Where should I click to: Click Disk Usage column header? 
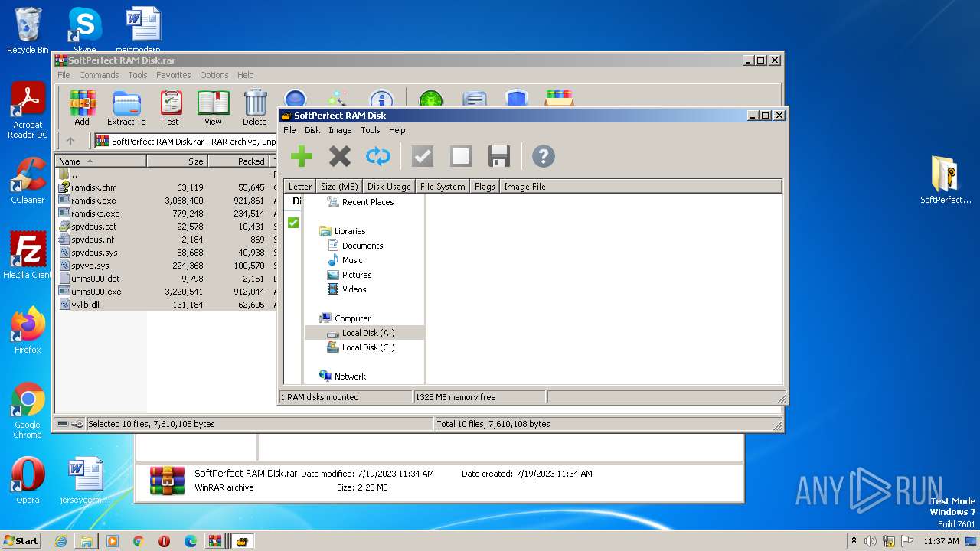click(389, 187)
